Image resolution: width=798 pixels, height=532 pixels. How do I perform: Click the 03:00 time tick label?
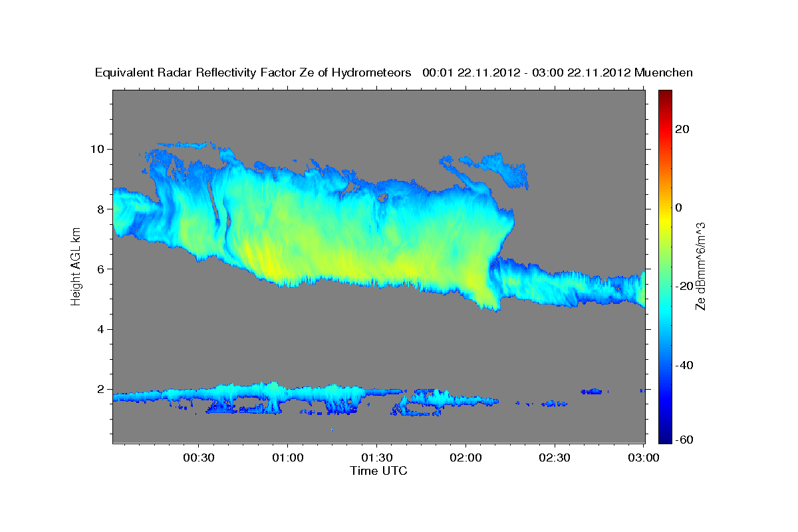(x=644, y=458)
